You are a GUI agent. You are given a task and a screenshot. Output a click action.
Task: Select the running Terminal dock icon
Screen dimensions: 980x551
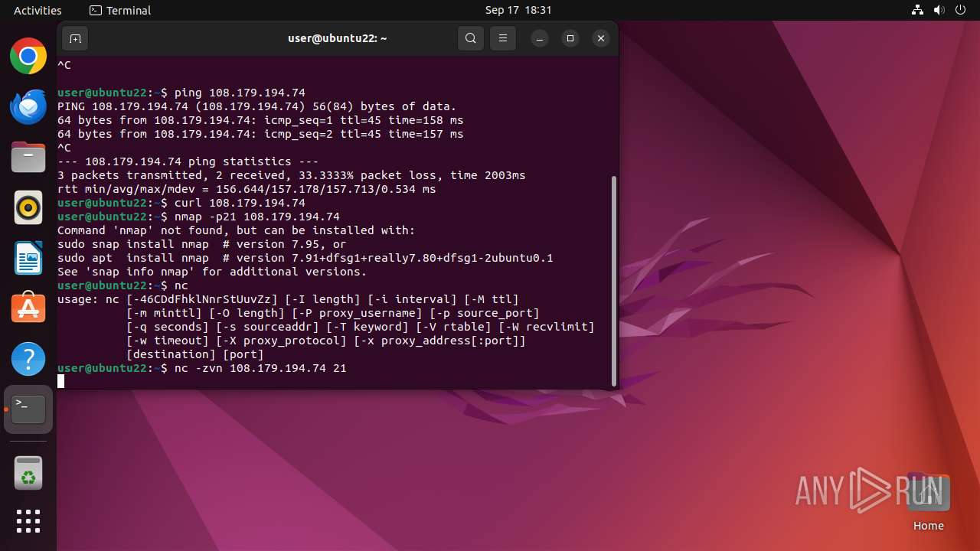pyautogui.click(x=28, y=409)
